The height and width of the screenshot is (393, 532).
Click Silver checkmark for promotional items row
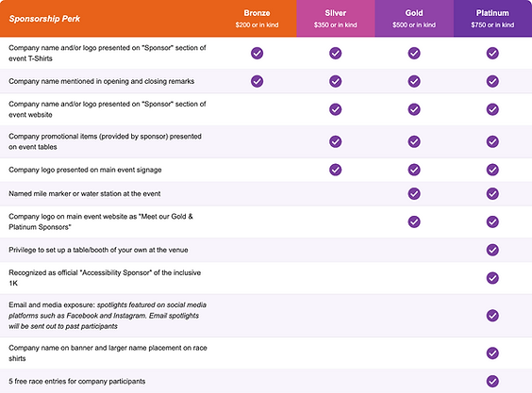335,141
